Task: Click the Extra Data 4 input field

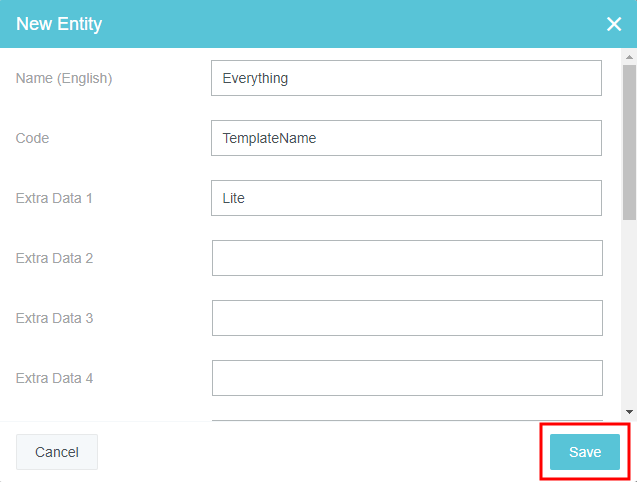Action: (x=407, y=378)
